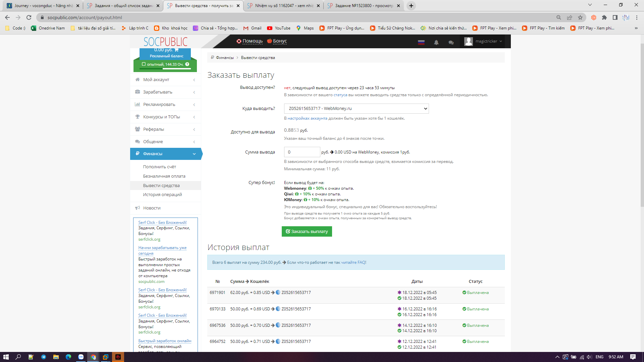This screenshot has height=362, width=644.
Task: Open the Telegram icon in taskbar
Action: click(44, 357)
